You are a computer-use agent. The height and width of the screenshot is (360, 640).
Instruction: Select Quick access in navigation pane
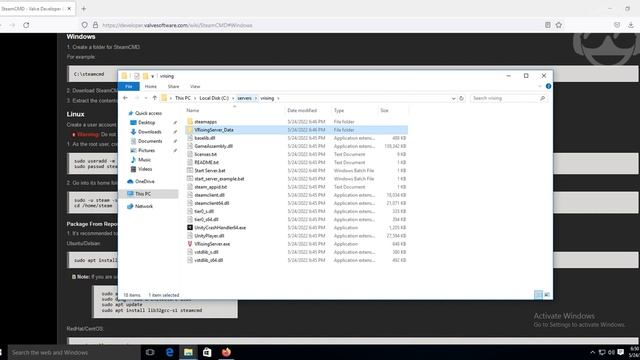148,113
